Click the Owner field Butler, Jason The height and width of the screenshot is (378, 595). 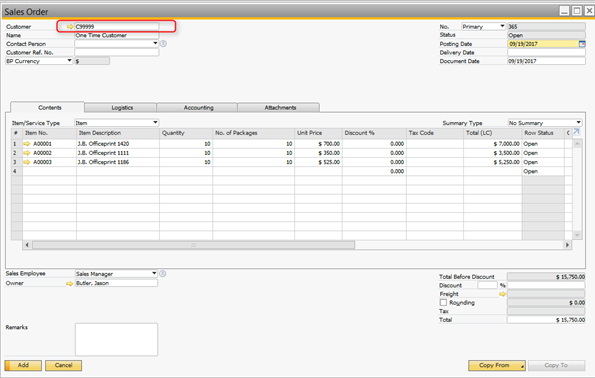click(116, 283)
